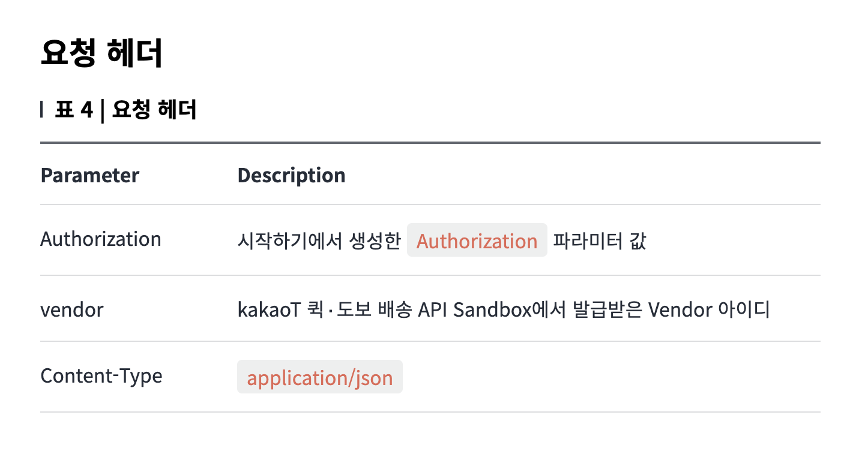868x451 pixels.
Task: Select the 표 4 | 요청 헤더 caption
Action: [125, 110]
